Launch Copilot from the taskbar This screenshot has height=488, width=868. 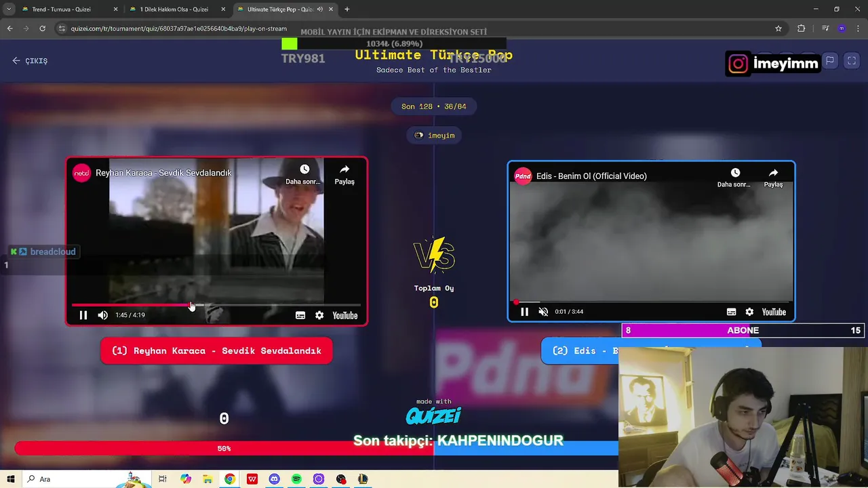tap(186, 479)
